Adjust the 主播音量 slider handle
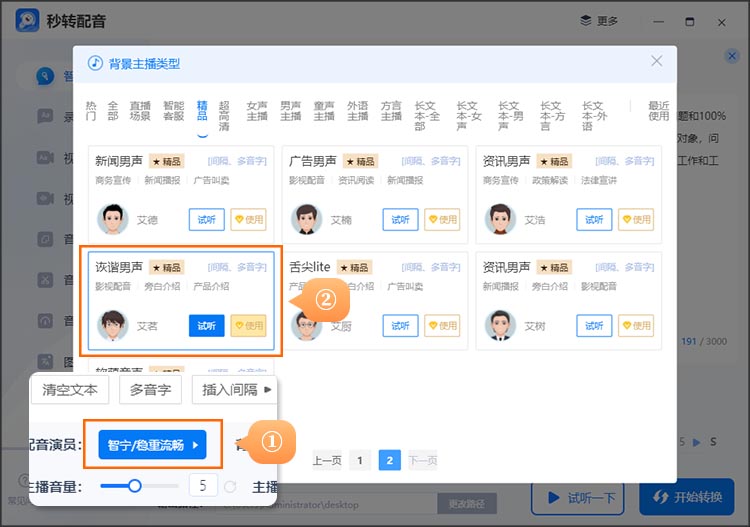 pos(134,486)
